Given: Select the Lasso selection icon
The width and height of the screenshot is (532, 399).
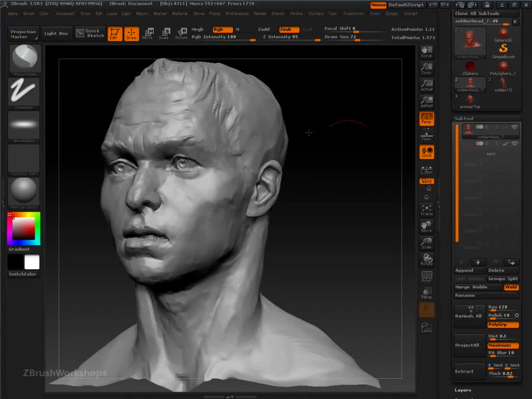Looking at the screenshot, I should tap(427, 327).
